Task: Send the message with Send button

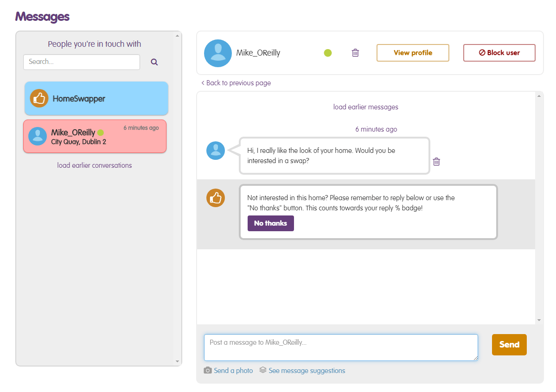Action: pos(509,345)
